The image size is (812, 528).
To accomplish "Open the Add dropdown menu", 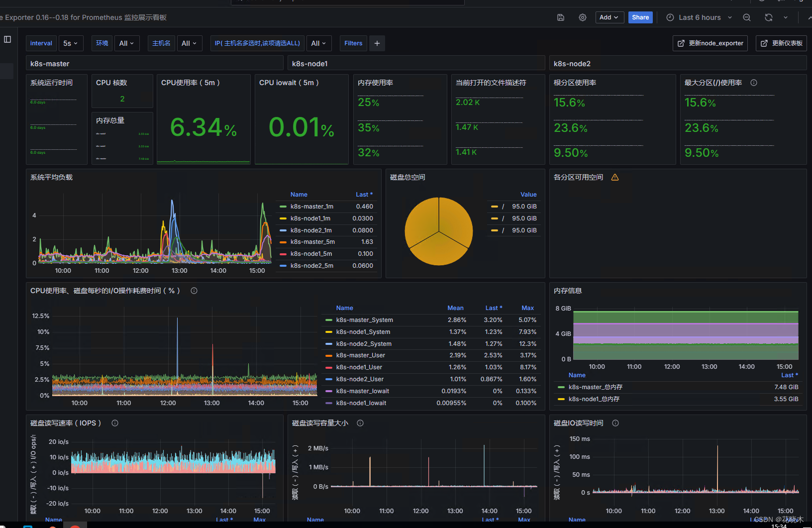I will [x=609, y=17].
